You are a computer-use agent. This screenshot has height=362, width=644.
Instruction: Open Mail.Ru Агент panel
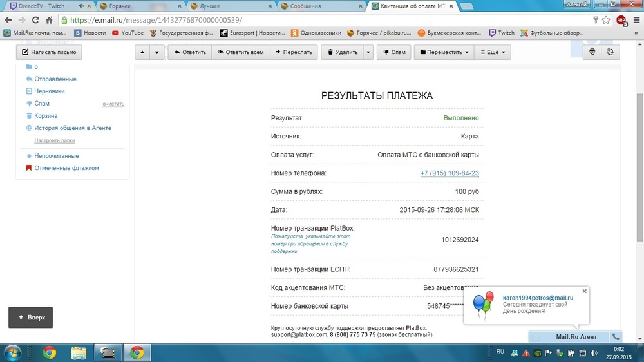(576, 336)
